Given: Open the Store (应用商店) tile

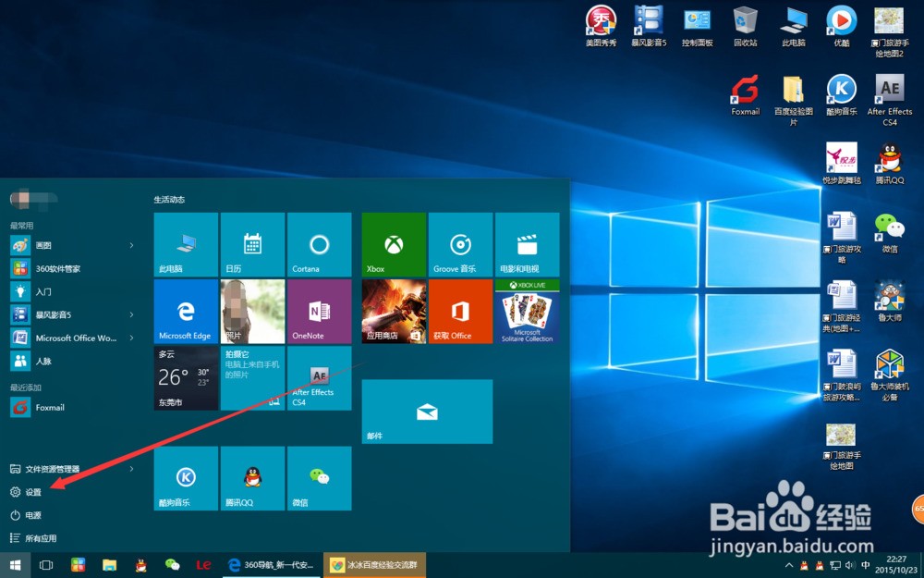Looking at the screenshot, I should 394,312.
